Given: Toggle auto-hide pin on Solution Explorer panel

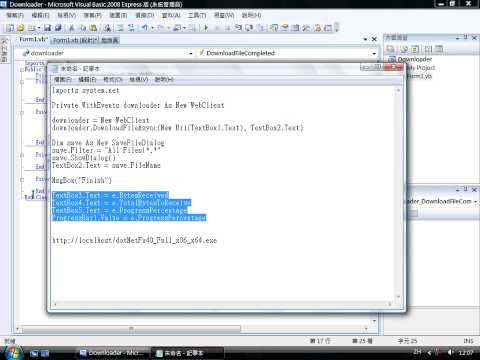Looking at the screenshot, I should coord(466,38).
